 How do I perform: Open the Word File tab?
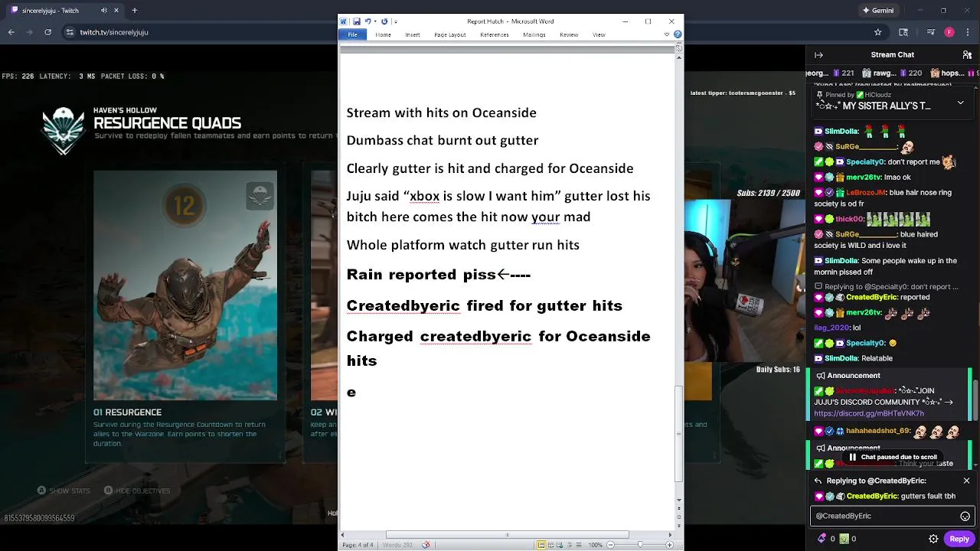(x=352, y=34)
